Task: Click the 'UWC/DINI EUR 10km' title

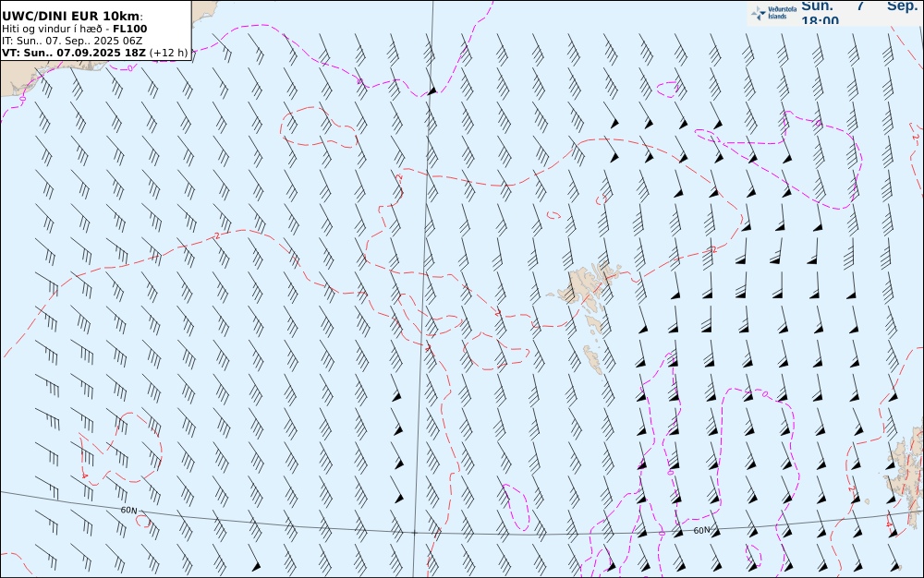Action: [x=72, y=16]
